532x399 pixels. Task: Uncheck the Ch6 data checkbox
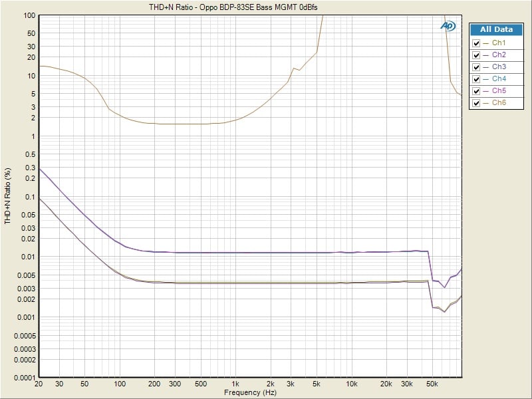tap(476, 103)
